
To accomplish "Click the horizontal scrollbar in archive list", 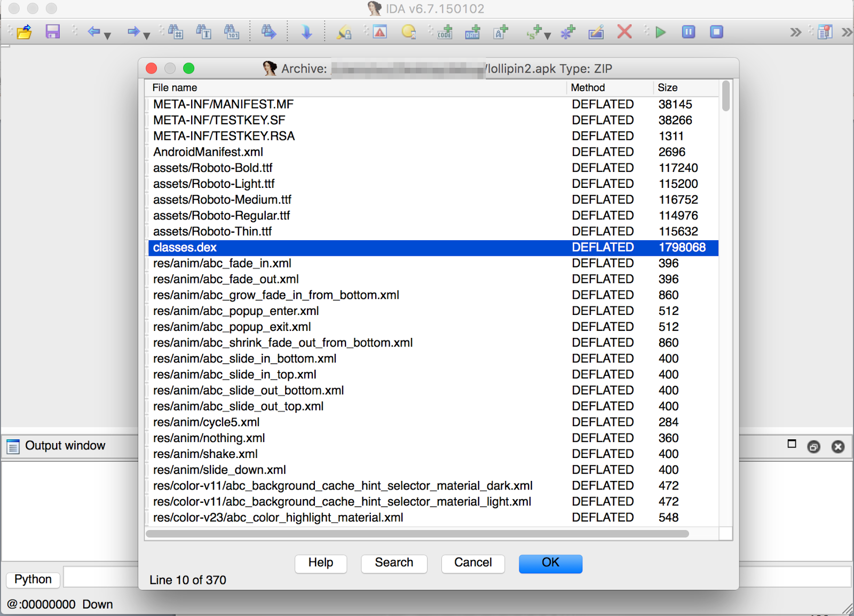I will coord(417,534).
